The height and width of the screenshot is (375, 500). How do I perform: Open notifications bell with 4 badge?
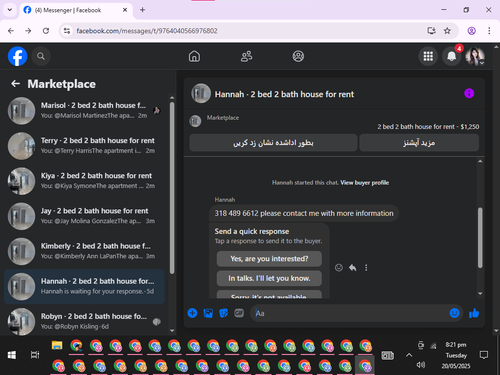(452, 56)
